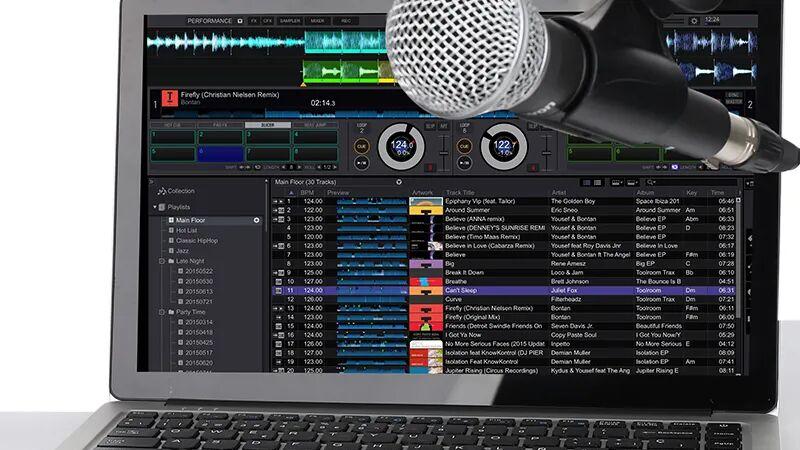Click the Main Floor playlist icon
Viewport: 800px width, 450px height.
pos(171,220)
